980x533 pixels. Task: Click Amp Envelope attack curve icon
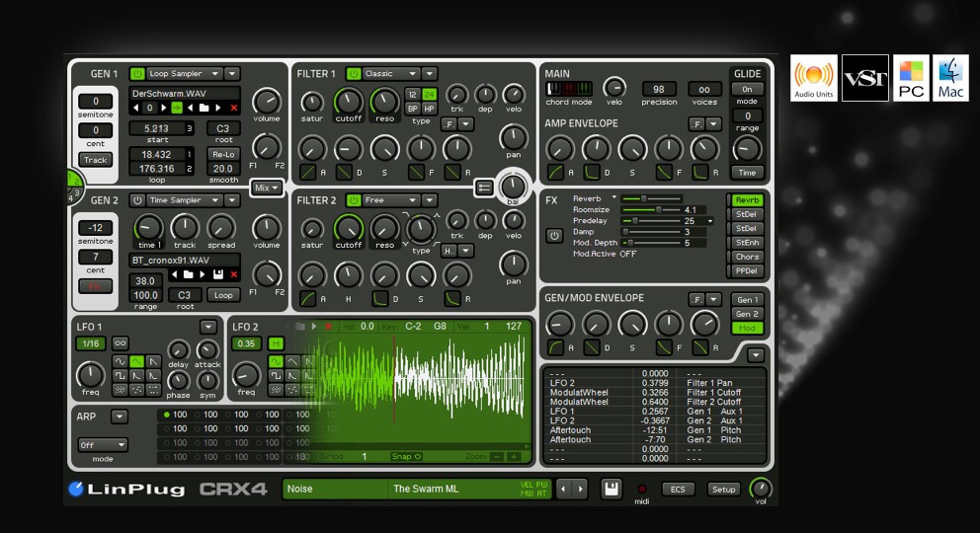click(x=555, y=173)
